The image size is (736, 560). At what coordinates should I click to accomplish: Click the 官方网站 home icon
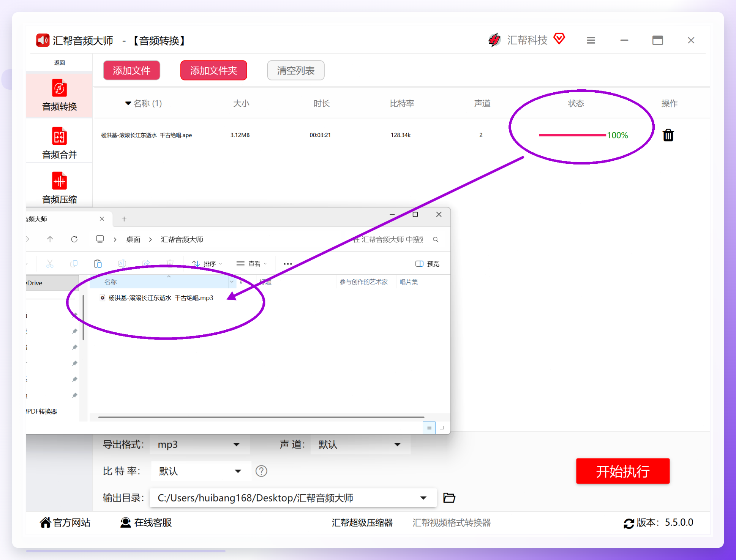pyautogui.click(x=45, y=523)
